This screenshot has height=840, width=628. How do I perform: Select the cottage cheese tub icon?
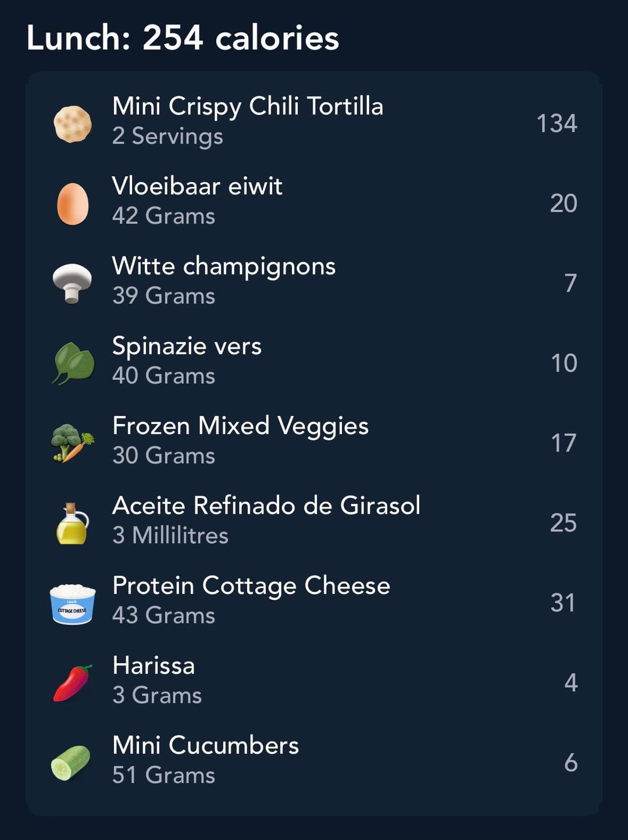(x=73, y=603)
